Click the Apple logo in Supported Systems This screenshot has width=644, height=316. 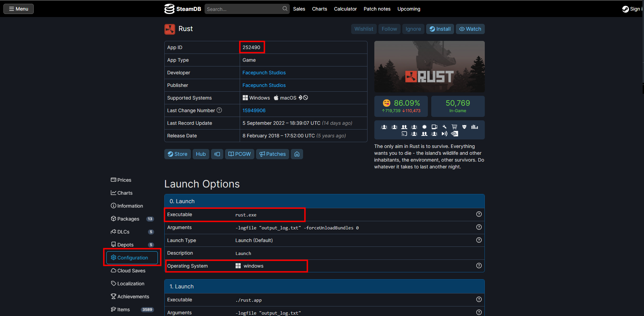coord(276,98)
